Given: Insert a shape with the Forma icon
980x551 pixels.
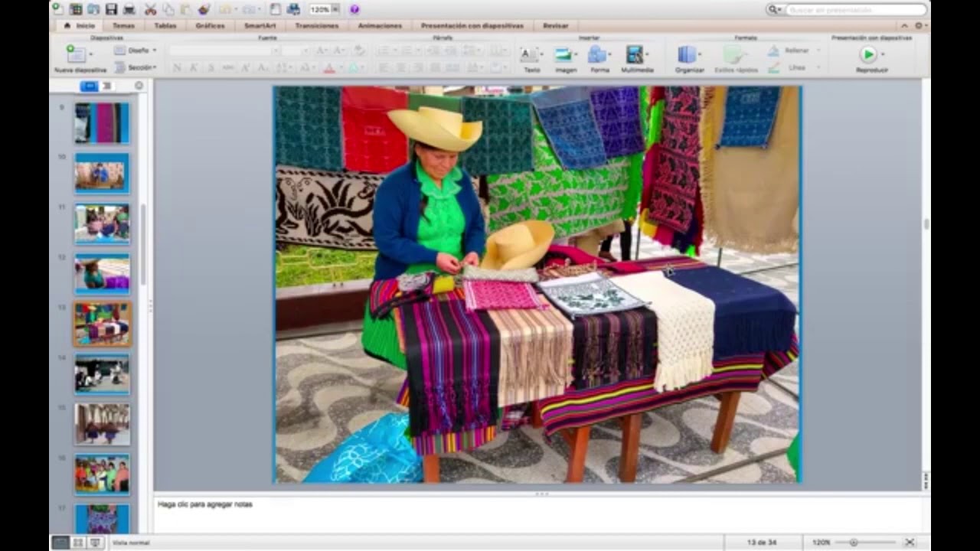Looking at the screenshot, I should (596, 54).
